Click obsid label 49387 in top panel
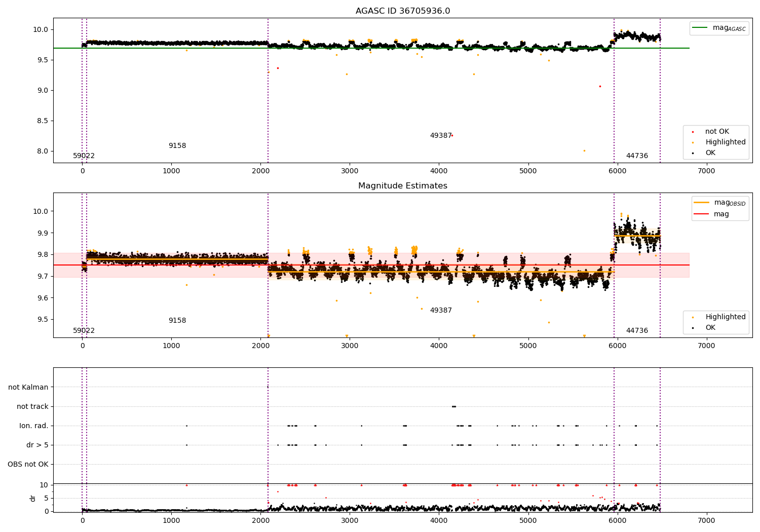The image size is (760, 532). pos(441,136)
